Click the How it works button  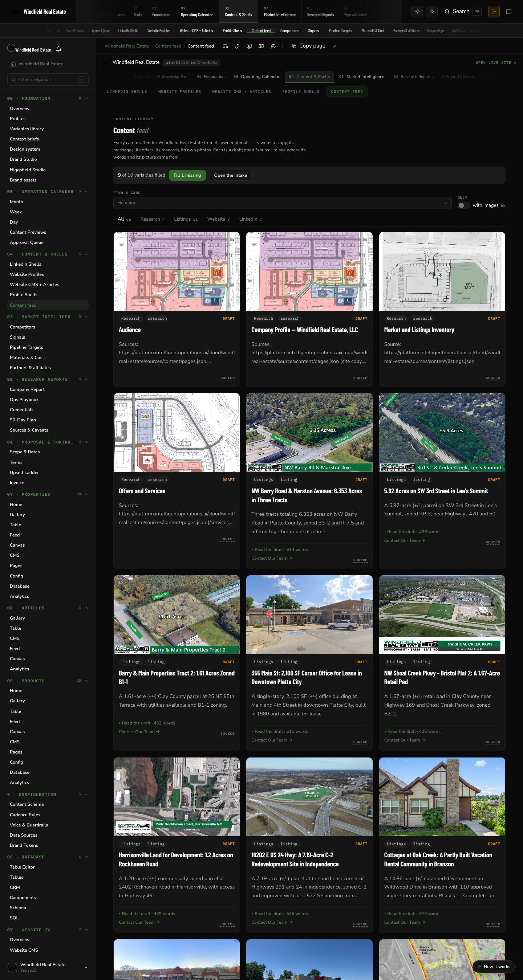click(x=494, y=966)
